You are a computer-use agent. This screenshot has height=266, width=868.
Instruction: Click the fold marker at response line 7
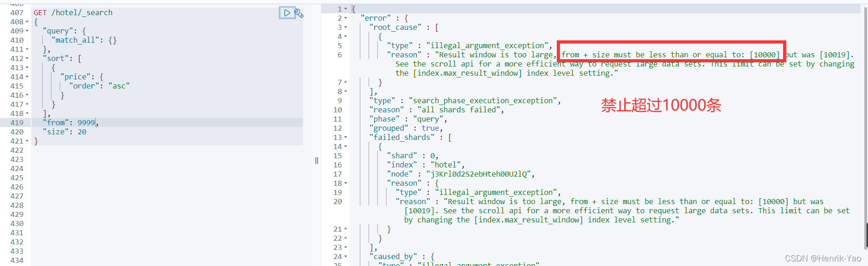tap(346, 82)
